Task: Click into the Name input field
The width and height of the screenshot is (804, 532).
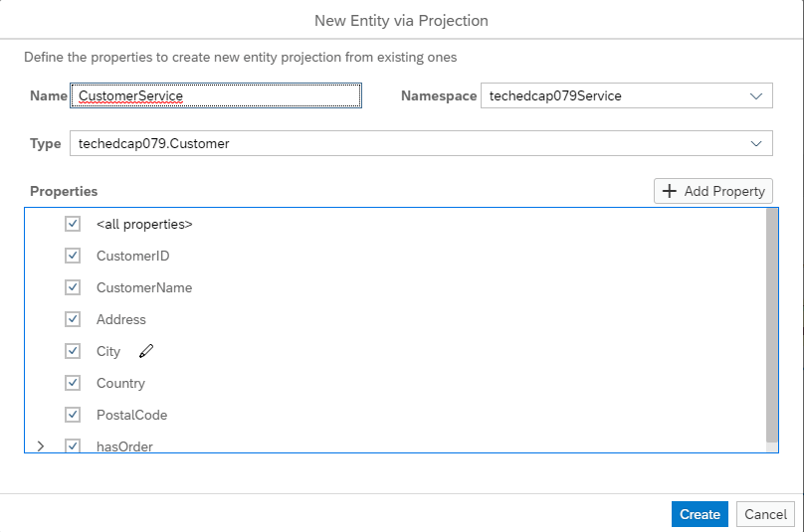Action: click(216, 95)
